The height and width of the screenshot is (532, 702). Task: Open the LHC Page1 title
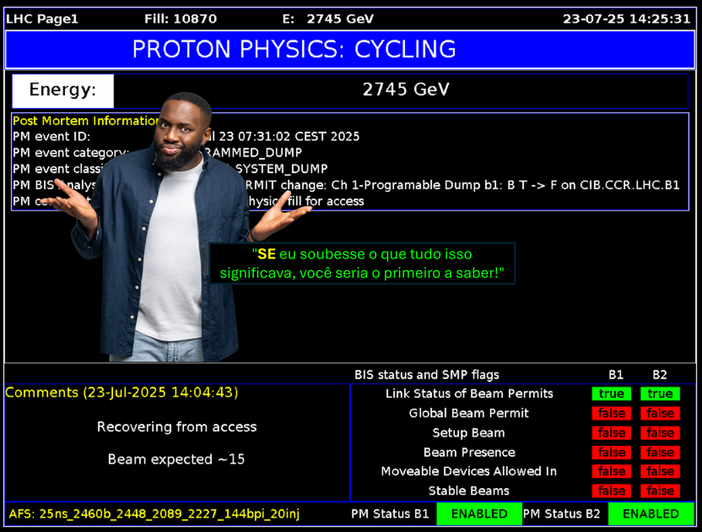tap(42, 19)
